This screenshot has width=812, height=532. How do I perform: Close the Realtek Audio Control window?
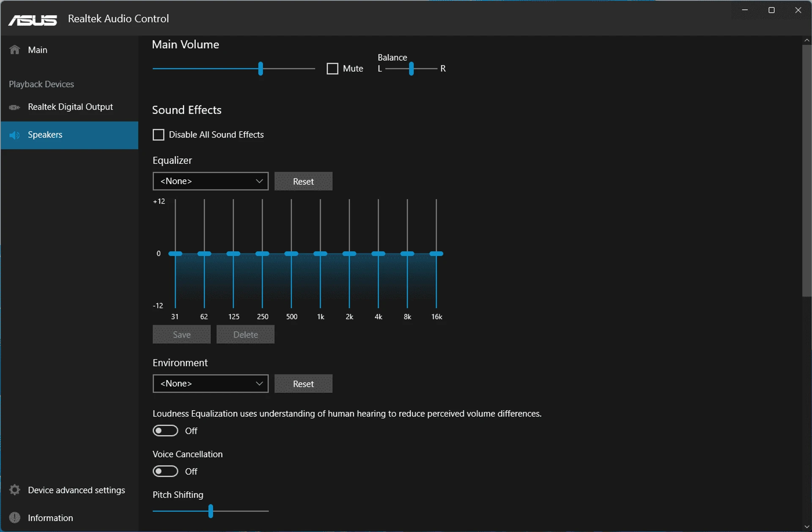click(x=798, y=10)
